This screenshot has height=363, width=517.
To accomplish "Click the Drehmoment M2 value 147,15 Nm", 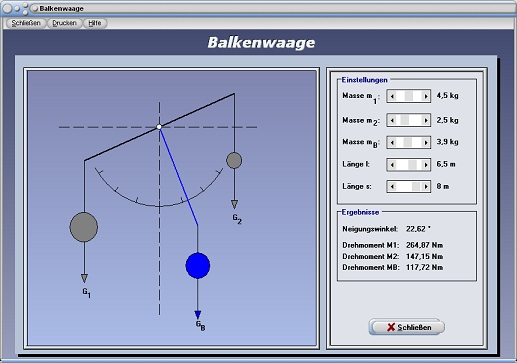I will pos(424,256).
